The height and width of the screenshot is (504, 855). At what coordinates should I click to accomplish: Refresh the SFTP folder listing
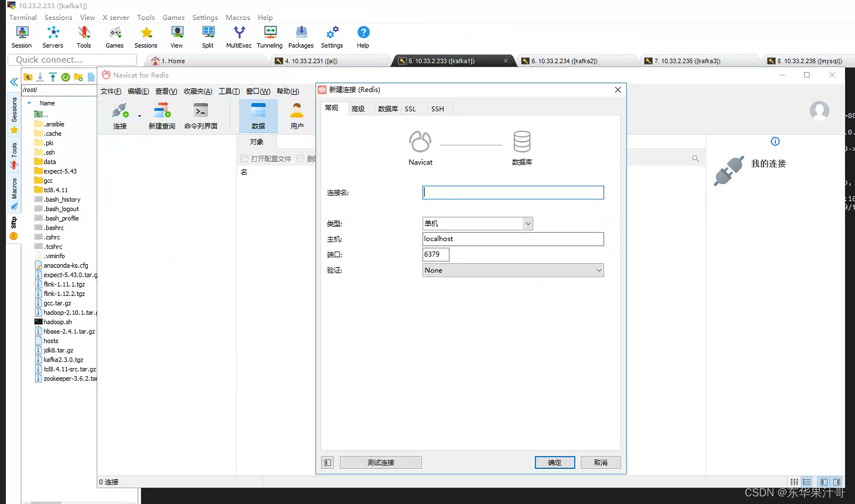(66, 77)
